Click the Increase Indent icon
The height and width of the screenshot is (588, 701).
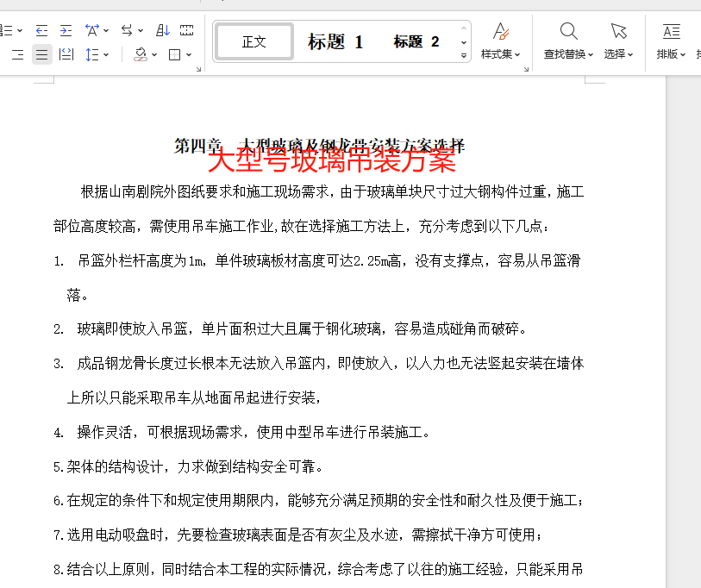coord(66,30)
